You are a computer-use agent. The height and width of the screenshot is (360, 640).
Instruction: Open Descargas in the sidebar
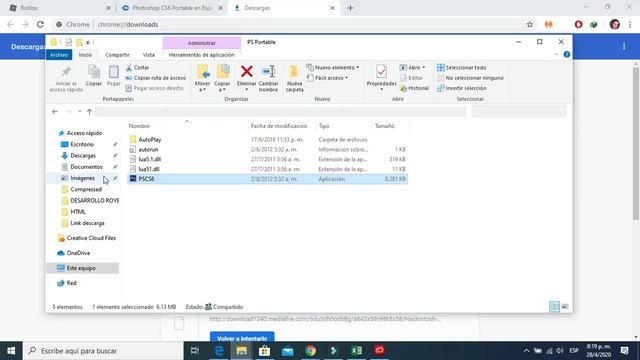[x=83, y=156]
